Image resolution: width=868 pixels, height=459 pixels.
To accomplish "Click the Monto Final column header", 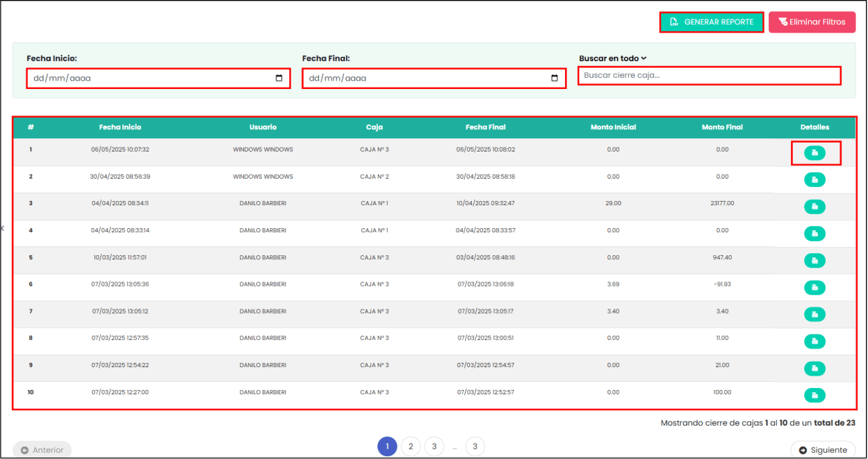I will click(x=722, y=127).
